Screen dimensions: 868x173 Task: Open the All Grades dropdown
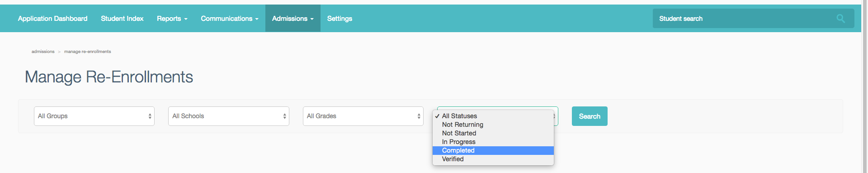coord(363,116)
